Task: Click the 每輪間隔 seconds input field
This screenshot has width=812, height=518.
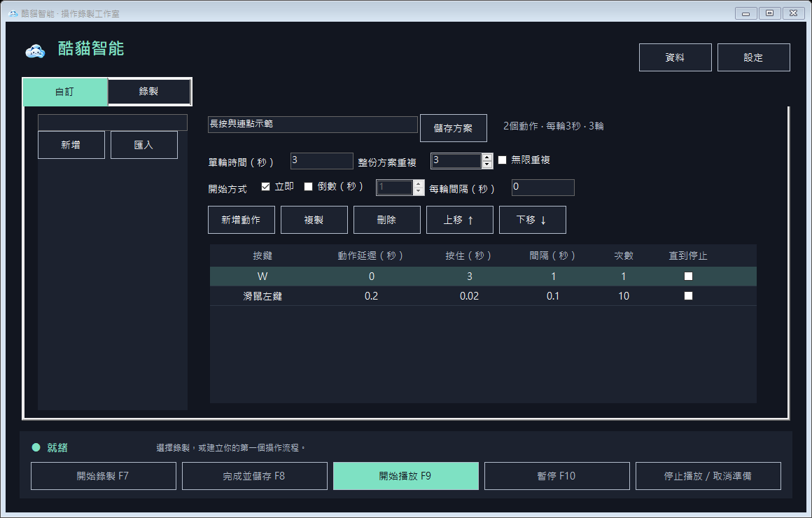Action: 542,188
